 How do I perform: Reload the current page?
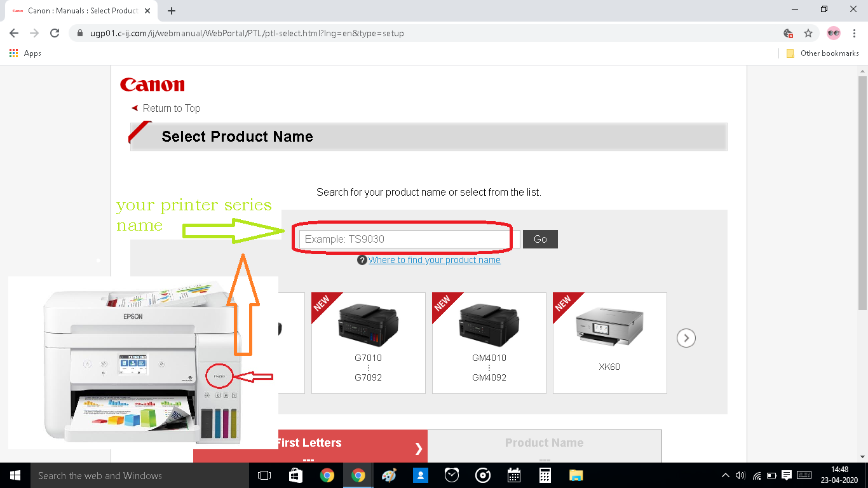55,33
